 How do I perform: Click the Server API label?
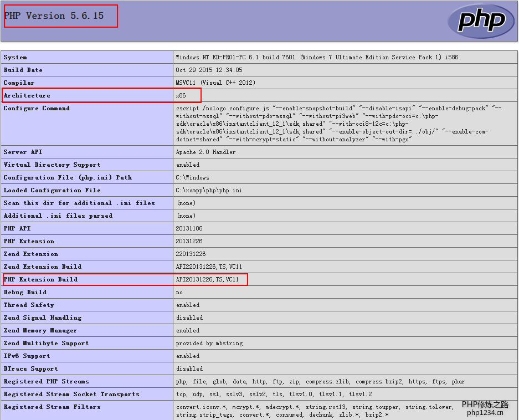click(23, 152)
